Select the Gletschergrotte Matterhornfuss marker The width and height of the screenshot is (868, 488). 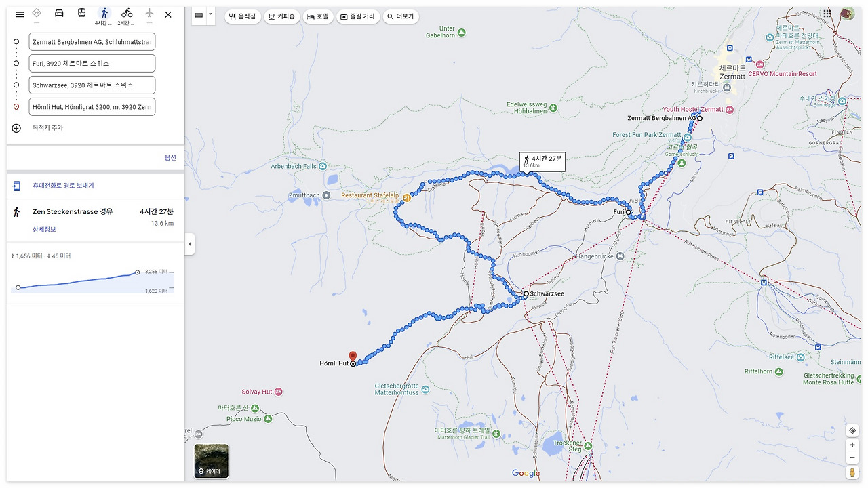tap(425, 389)
